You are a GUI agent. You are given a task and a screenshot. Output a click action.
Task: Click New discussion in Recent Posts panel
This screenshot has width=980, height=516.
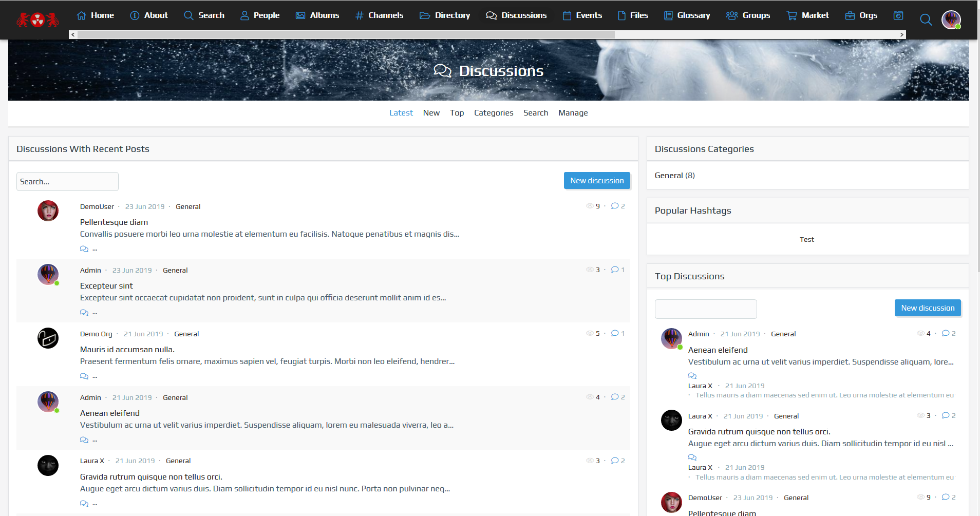pyautogui.click(x=596, y=181)
